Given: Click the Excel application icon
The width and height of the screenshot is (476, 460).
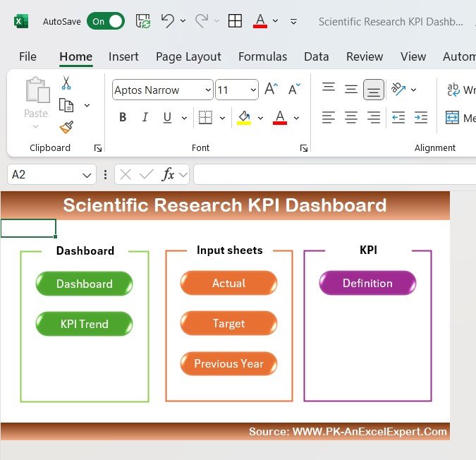Looking at the screenshot, I should coord(21,21).
